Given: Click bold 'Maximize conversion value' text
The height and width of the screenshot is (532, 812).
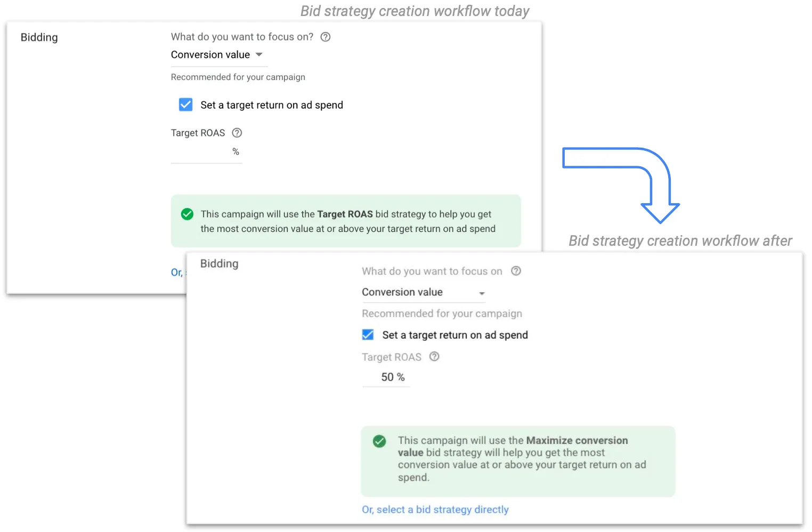Looking at the screenshot, I should click(x=576, y=440).
